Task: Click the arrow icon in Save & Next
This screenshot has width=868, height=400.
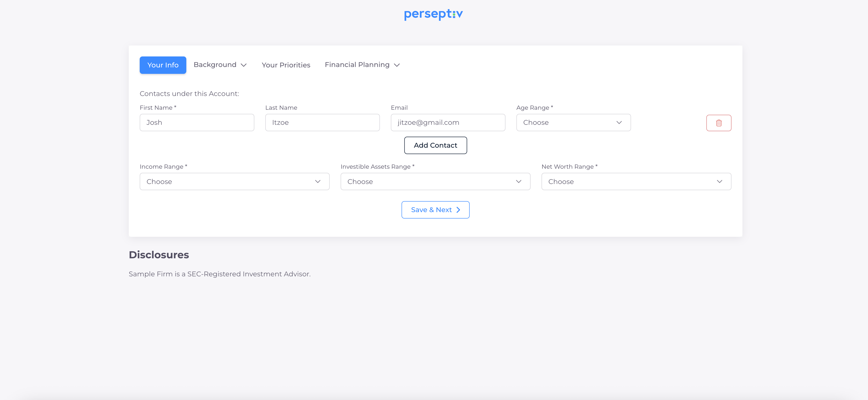Action: click(x=458, y=210)
